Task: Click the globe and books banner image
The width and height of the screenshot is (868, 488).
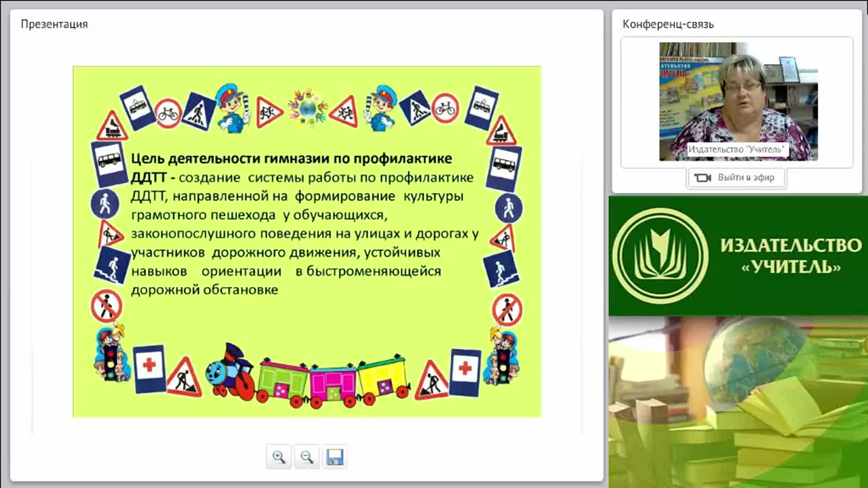Action: pyautogui.click(x=738, y=402)
